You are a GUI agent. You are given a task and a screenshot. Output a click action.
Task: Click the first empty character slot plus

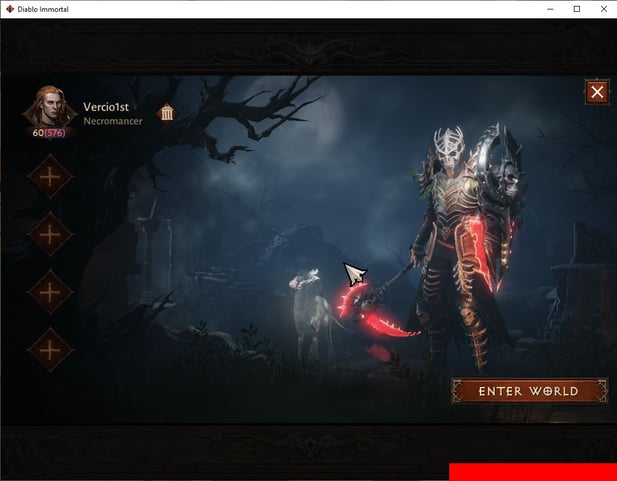click(49, 177)
